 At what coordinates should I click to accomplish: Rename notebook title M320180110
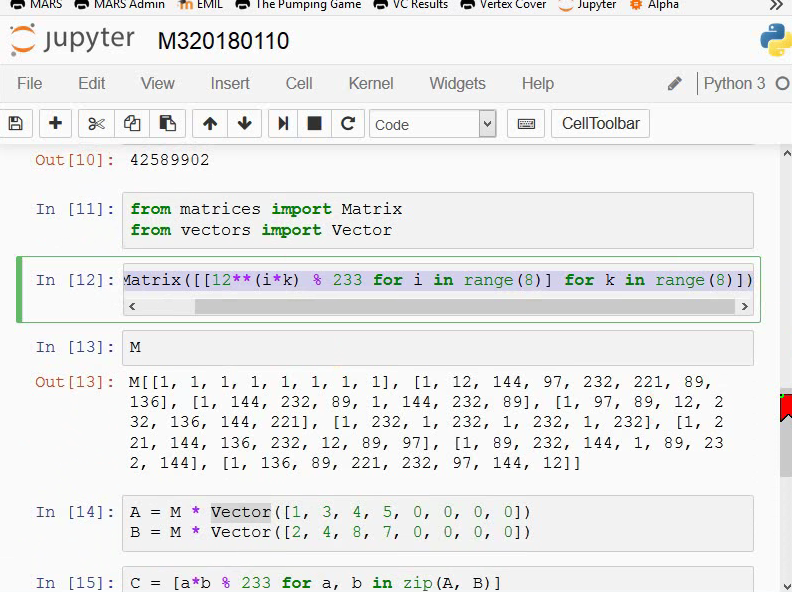[x=223, y=41]
